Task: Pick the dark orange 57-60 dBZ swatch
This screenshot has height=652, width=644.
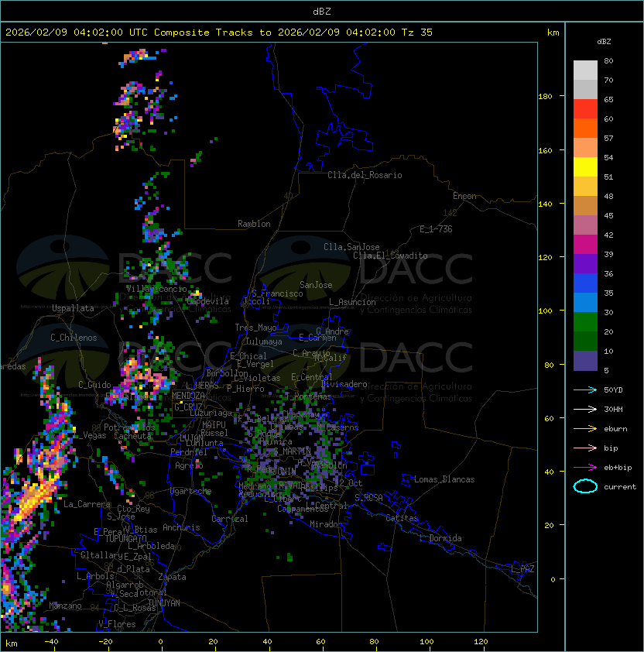Action: coord(585,128)
